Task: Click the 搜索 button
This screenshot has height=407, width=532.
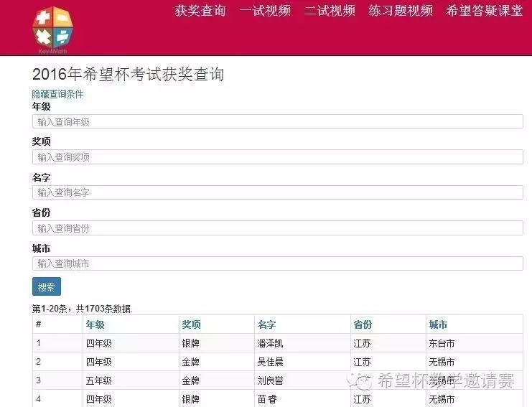Action: 47,286
